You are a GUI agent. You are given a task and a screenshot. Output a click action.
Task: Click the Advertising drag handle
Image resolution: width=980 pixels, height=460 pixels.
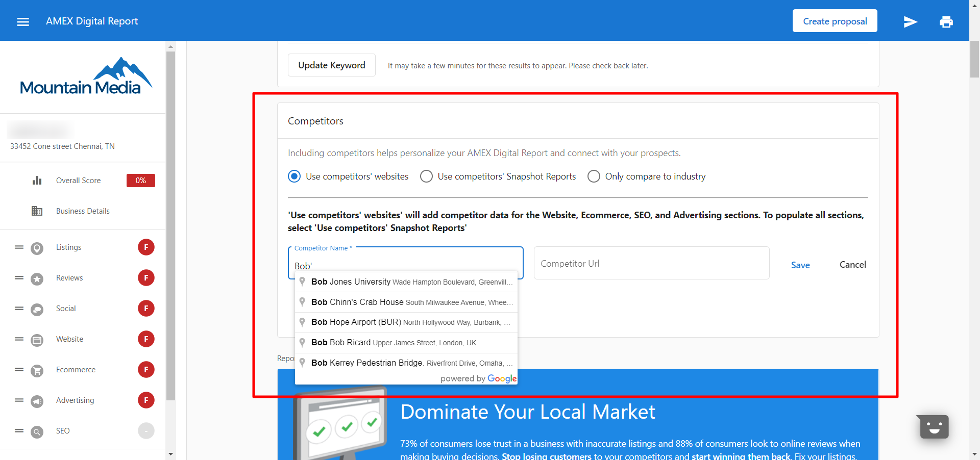pyautogui.click(x=19, y=400)
